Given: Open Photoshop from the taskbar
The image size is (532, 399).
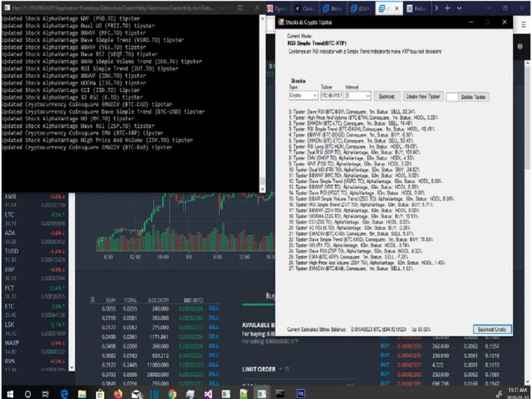Looking at the screenshot, I should pos(301,394).
